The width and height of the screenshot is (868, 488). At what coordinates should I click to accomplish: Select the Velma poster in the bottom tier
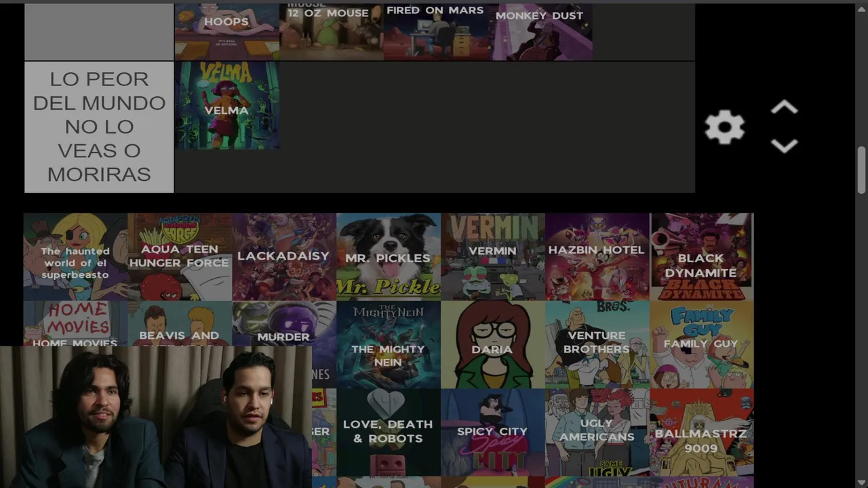point(226,105)
